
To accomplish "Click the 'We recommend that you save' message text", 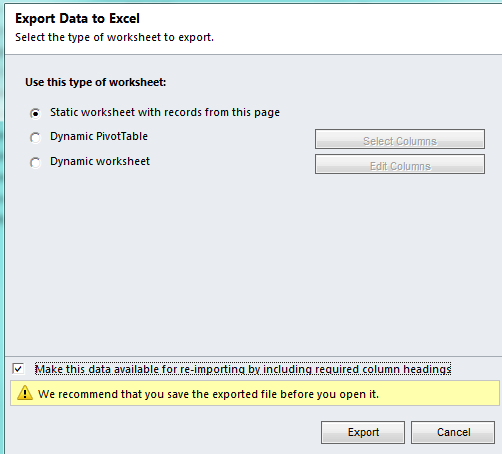I will point(208,394).
